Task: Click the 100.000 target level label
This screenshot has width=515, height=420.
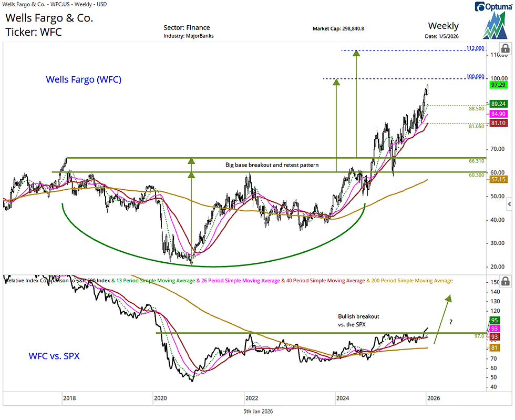Action: [475, 77]
